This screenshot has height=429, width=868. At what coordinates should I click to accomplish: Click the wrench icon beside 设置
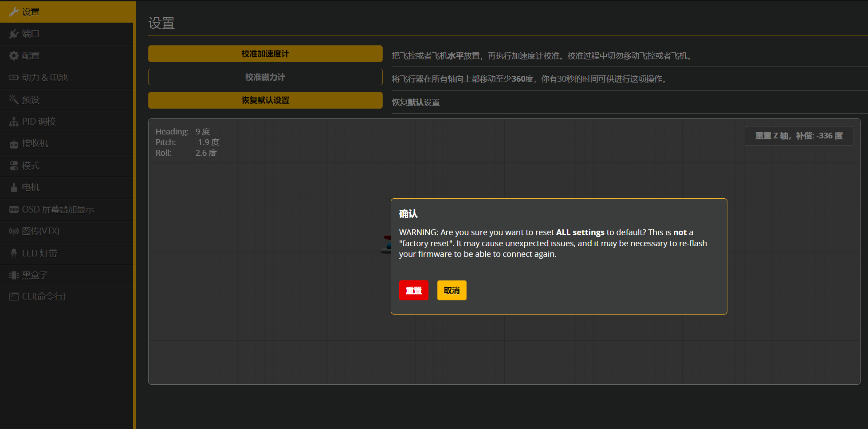pos(14,12)
